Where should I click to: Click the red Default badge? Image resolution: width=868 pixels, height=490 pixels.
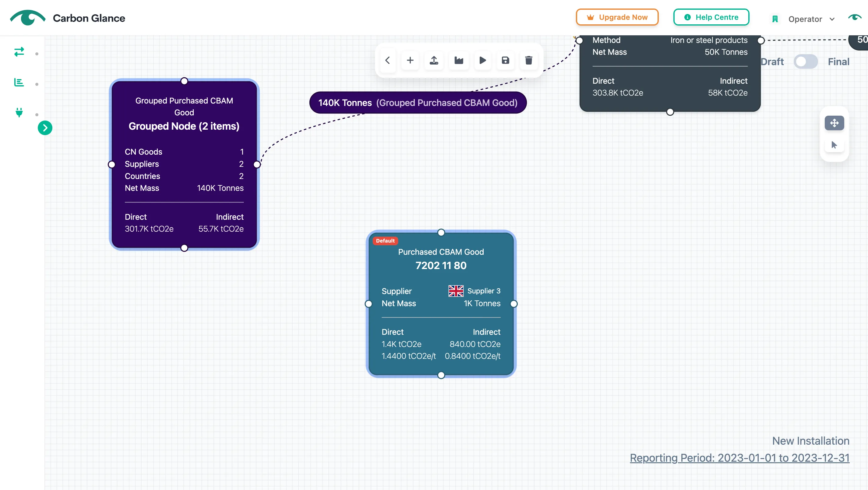point(385,241)
